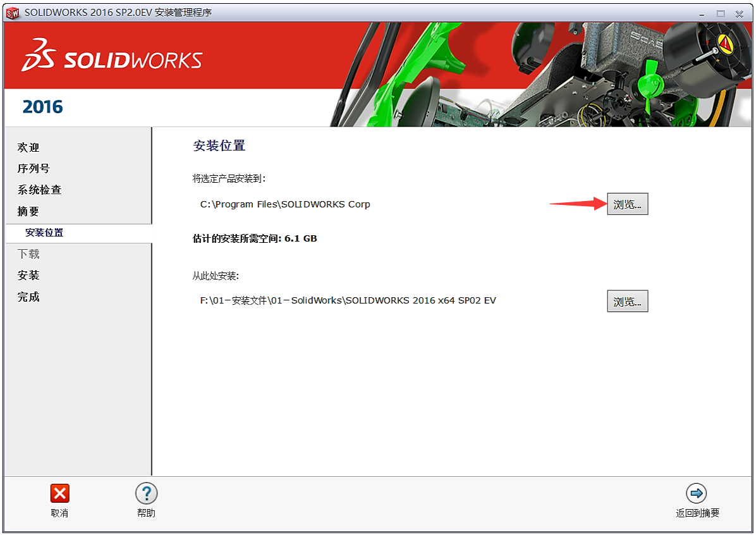Screen dimensions: 756x535
Task: Go to the 欢迎 step in sidebar
Action: 28,147
